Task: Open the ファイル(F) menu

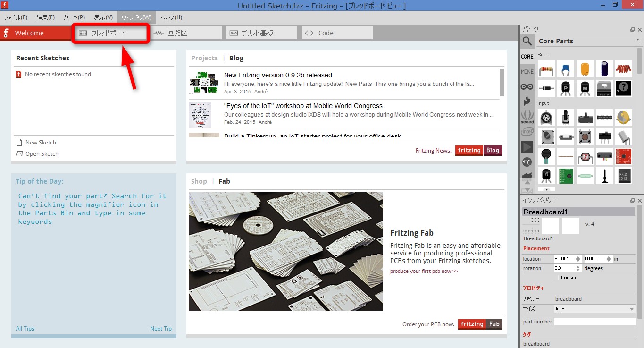Action: point(16,17)
